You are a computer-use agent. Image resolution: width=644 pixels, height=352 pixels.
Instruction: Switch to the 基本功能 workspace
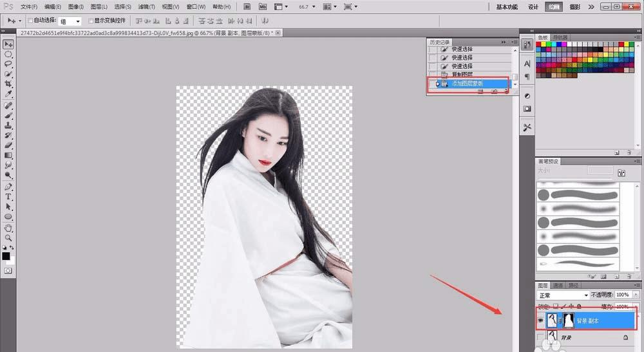tap(508, 6)
